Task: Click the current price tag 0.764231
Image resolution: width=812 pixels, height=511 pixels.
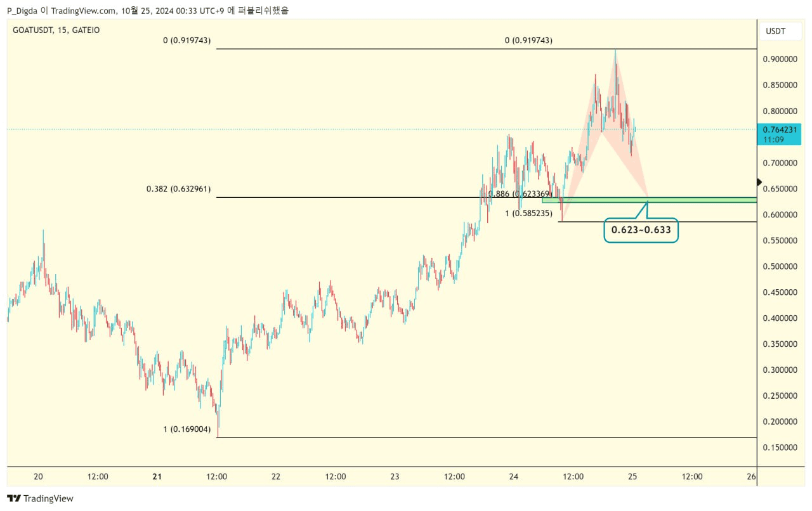Action: (x=780, y=134)
